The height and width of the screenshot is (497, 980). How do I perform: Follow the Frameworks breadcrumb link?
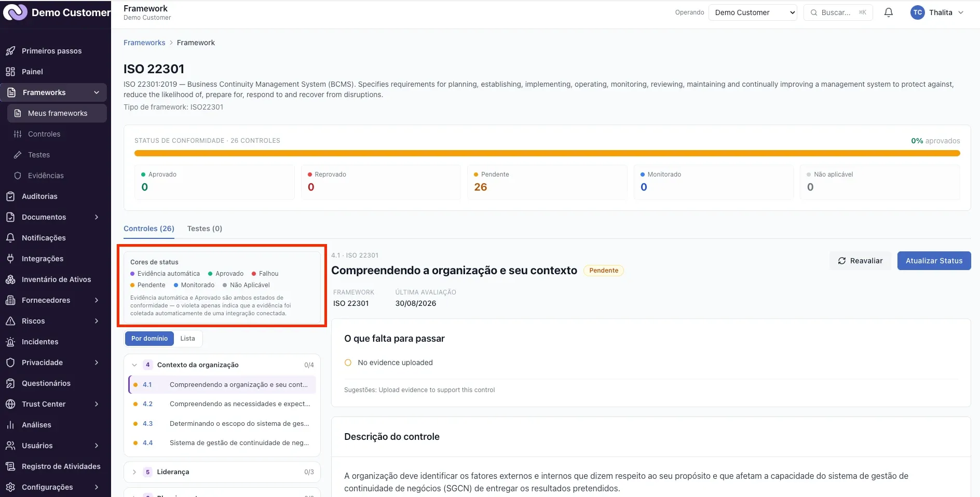coord(144,43)
